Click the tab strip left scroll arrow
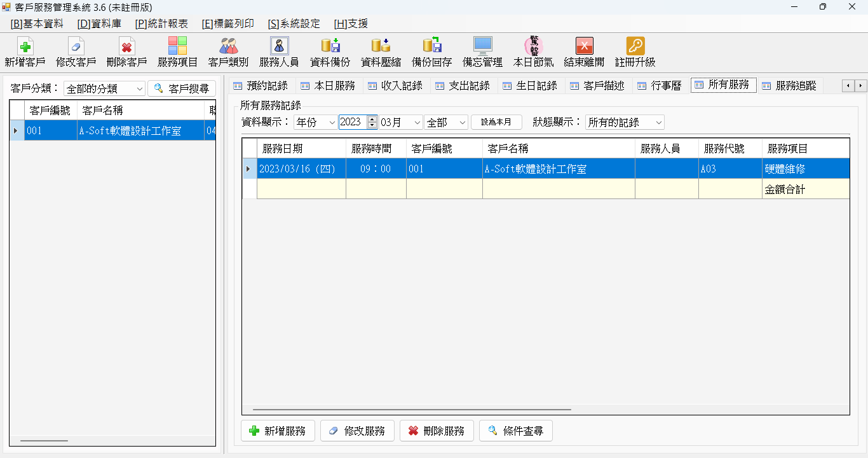The height and width of the screenshot is (458, 868). pyautogui.click(x=848, y=85)
